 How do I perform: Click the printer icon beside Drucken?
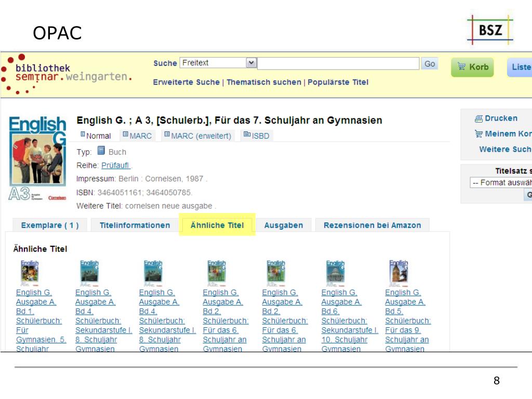point(478,119)
